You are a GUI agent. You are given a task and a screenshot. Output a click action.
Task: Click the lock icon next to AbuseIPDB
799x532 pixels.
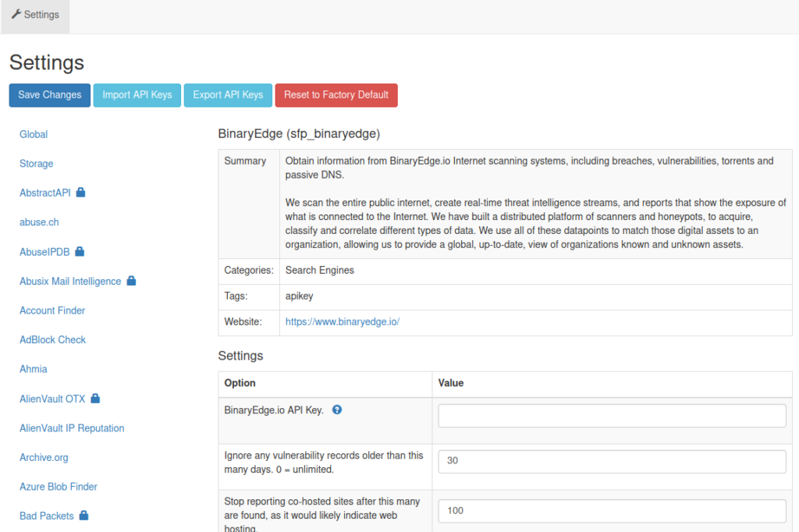(x=80, y=251)
